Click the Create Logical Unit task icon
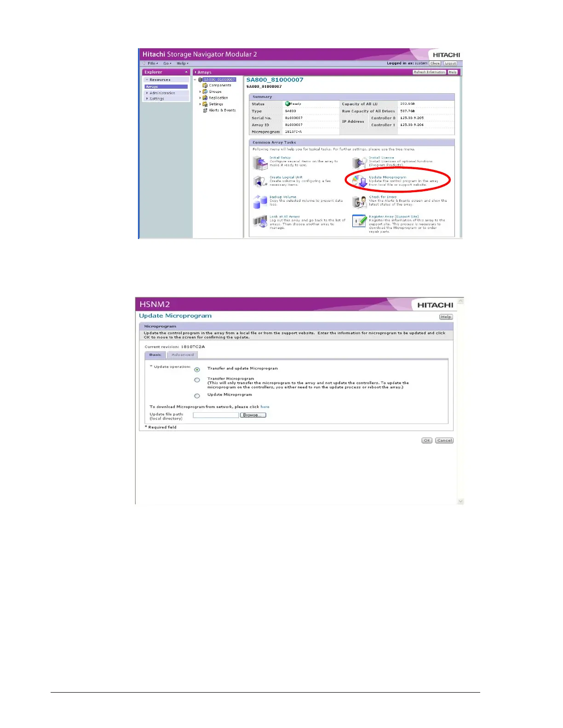 [260, 182]
